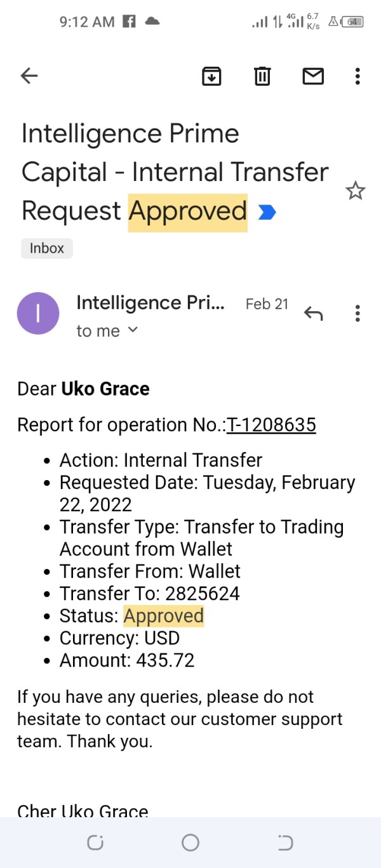This screenshot has height=868, width=381.
Task: Reply to the sender
Action: click(314, 313)
